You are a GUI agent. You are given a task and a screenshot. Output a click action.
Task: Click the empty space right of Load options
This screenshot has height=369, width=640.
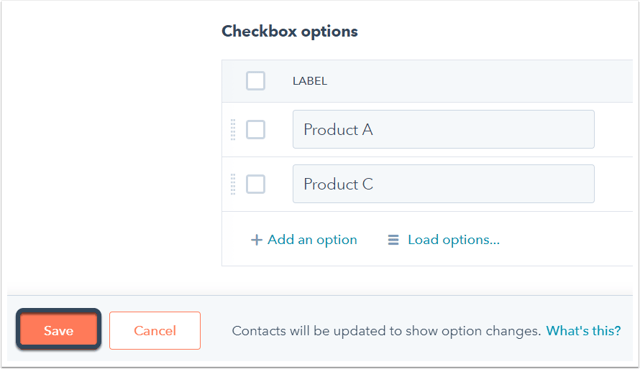pyautogui.click(x=565, y=240)
